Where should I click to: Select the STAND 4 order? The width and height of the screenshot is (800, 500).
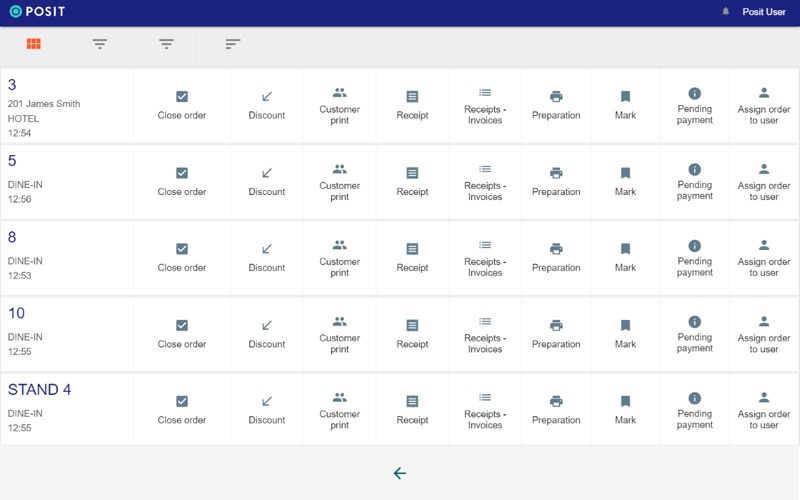click(x=67, y=411)
